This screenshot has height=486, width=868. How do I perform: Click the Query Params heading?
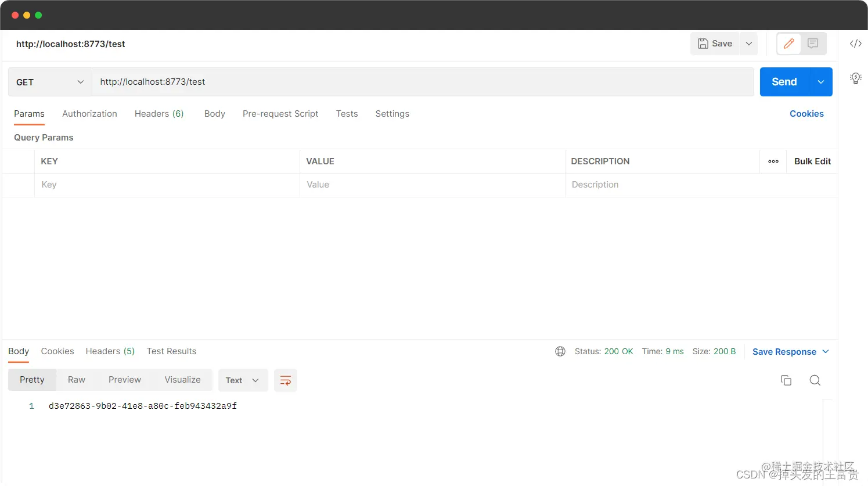click(x=44, y=138)
